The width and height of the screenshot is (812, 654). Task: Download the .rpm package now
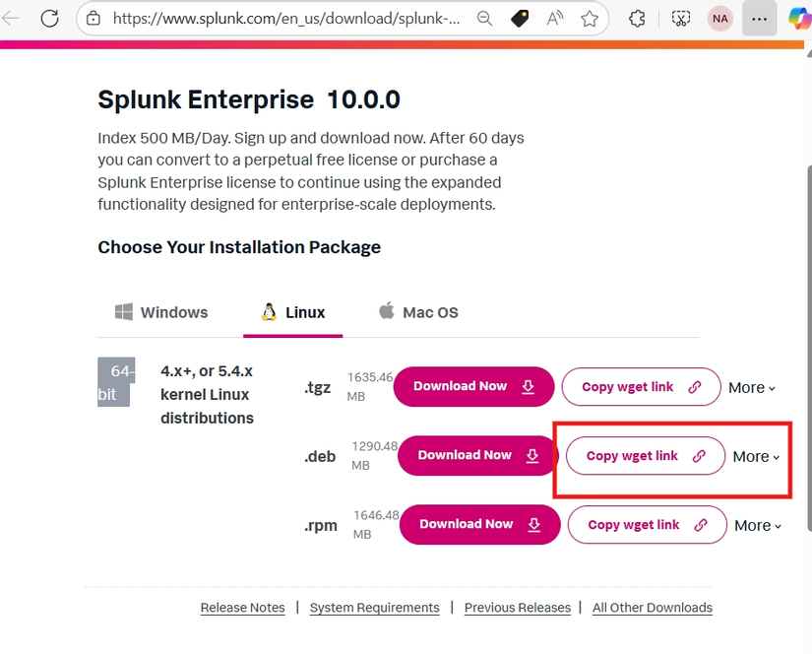(x=479, y=524)
